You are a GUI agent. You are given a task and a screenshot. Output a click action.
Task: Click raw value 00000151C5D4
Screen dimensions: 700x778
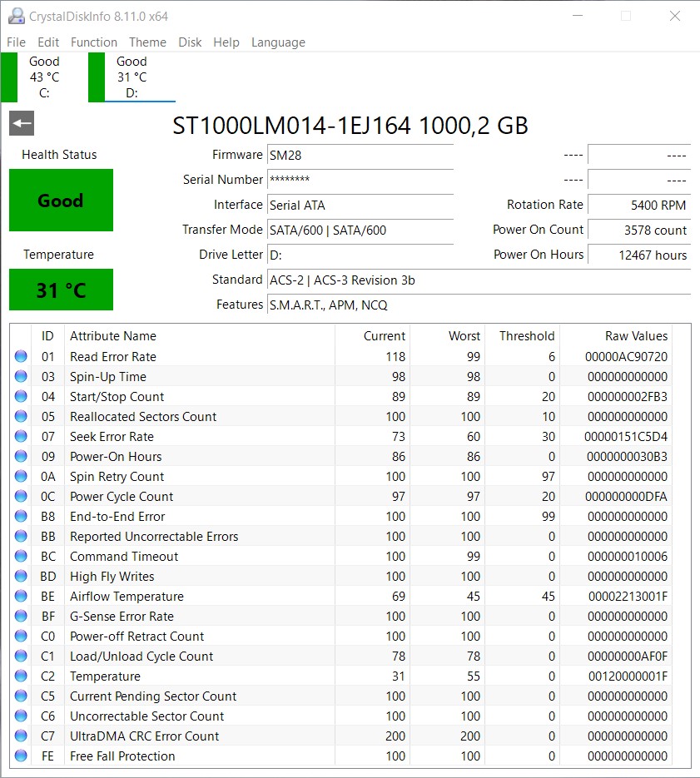626,437
